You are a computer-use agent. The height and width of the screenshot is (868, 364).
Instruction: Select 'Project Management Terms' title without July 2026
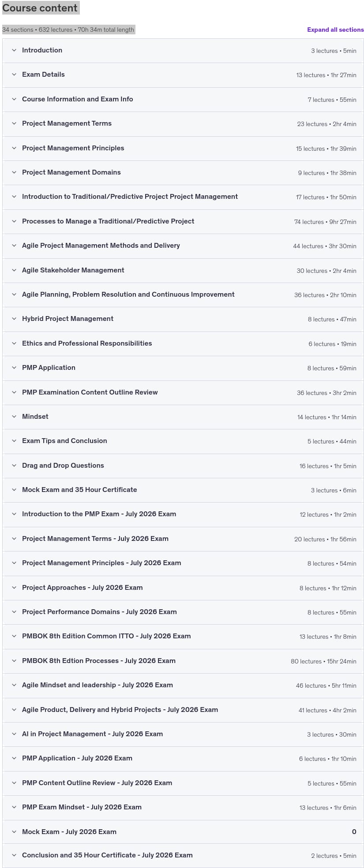(x=67, y=123)
